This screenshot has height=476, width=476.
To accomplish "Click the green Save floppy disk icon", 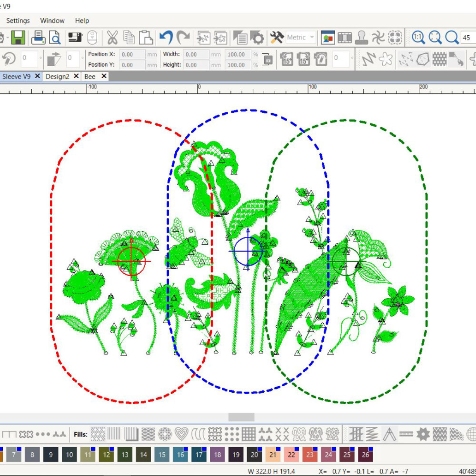I will (x=18, y=38).
